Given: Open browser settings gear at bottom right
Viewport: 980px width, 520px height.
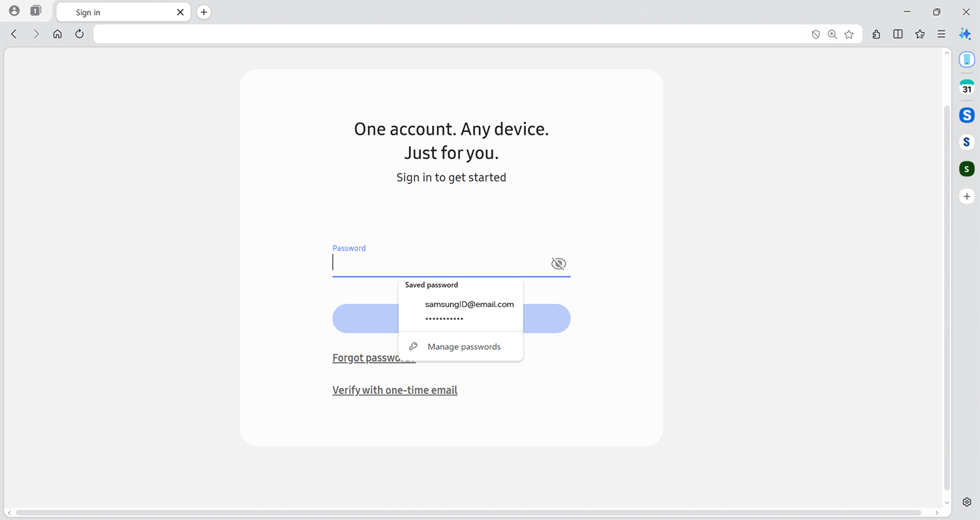Looking at the screenshot, I should (x=966, y=502).
